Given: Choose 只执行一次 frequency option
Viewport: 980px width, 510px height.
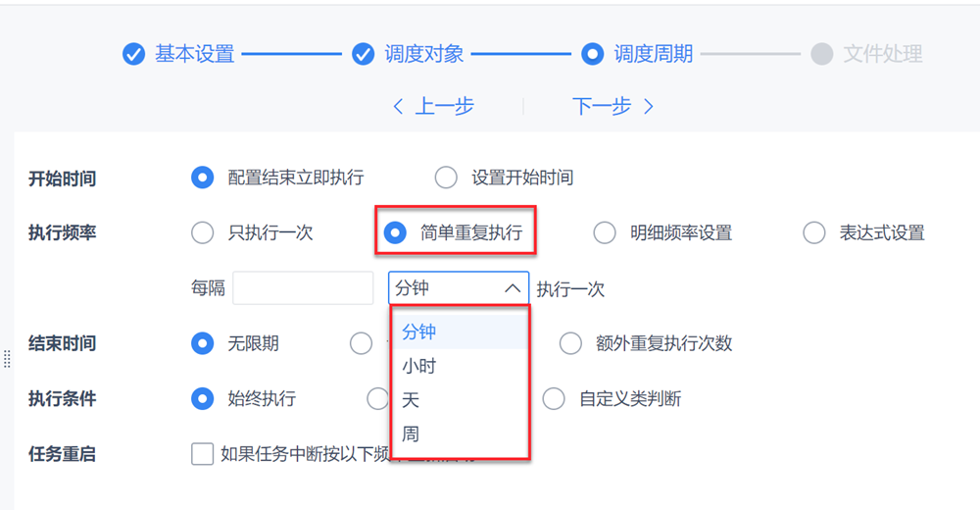Looking at the screenshot, I should pyautogui.click(x=202, y=232).
